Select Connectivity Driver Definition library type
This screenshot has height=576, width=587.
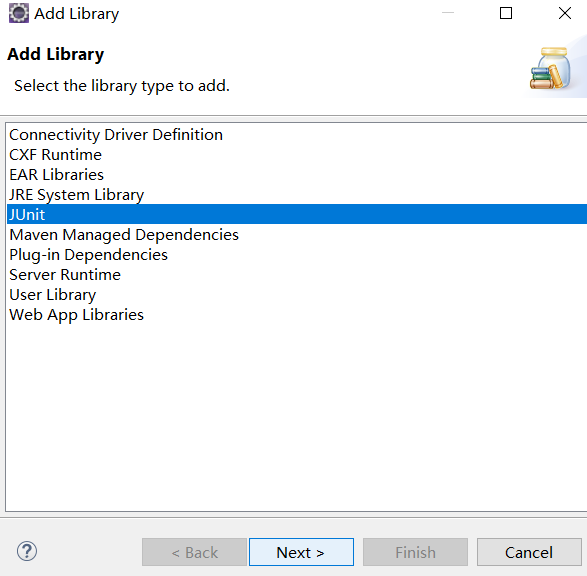point(297,135)
